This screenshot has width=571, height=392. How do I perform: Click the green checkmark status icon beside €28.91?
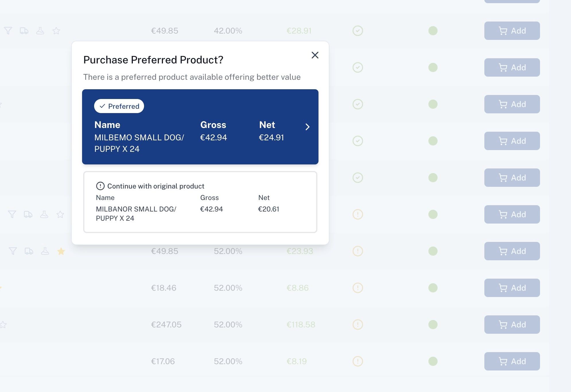(x=358, y=31)
